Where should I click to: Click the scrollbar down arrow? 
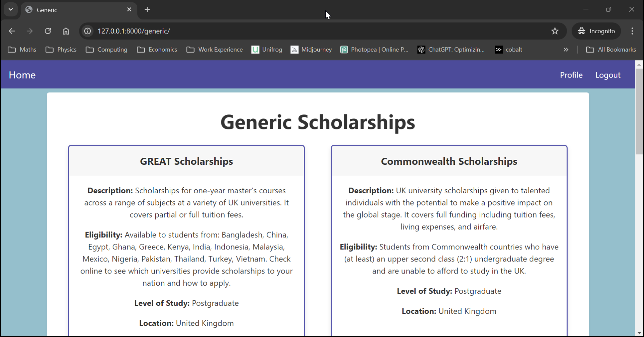click(x=639, y=333)
